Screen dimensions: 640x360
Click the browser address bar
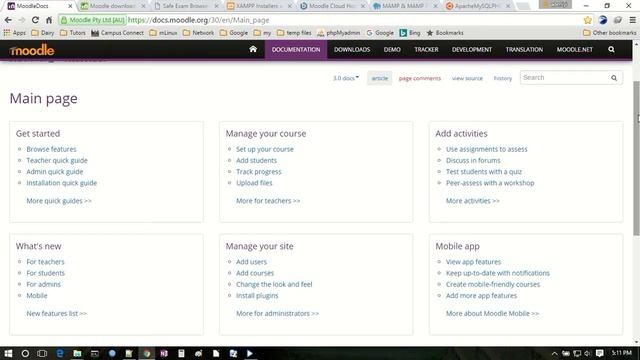click(x=318, y=20)
